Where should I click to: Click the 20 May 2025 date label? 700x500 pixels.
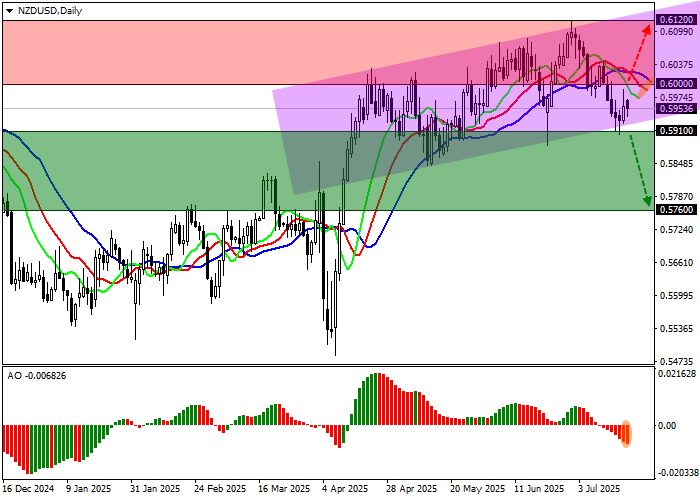(478, 489)
